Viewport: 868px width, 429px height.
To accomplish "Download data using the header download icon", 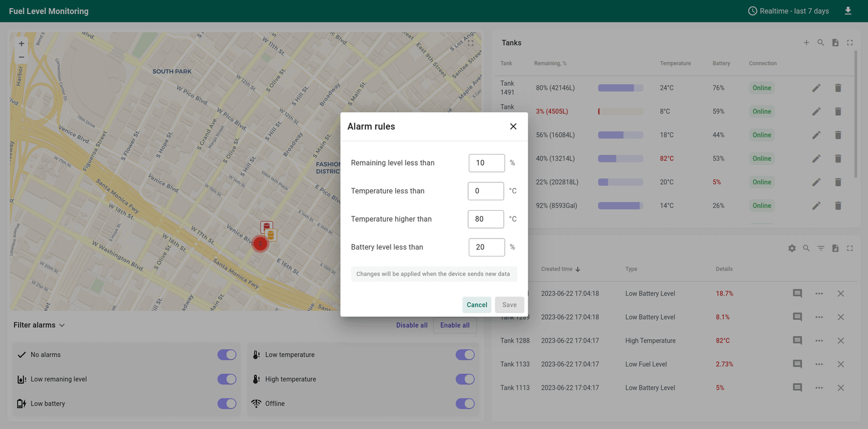I will (848, 10).
